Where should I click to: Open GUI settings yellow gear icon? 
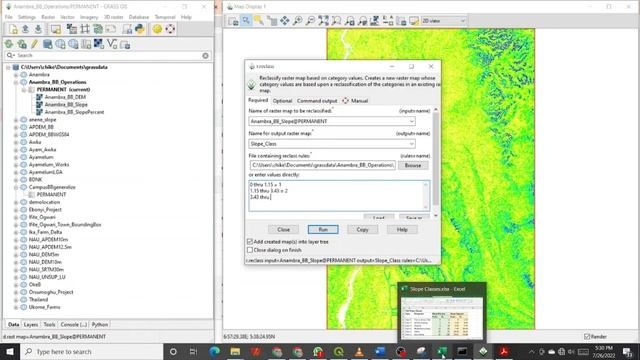(x=157, y=29)
